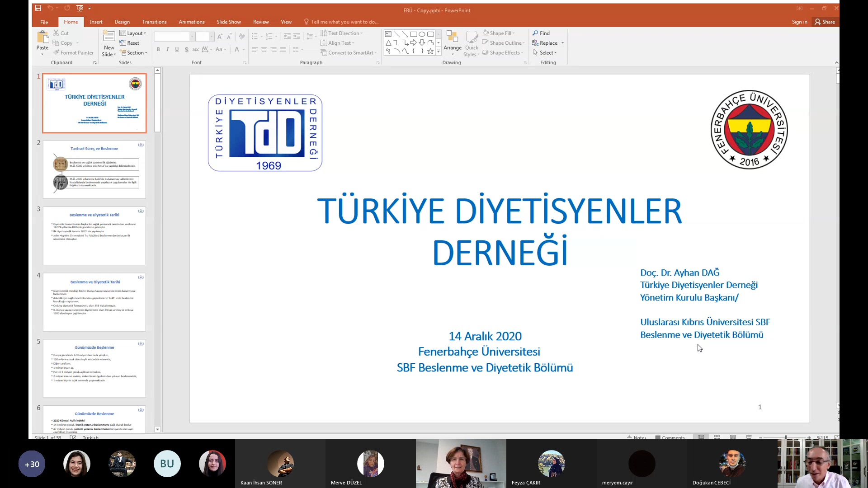Select the 5-point Star shape
The image size is (868, 488).
pos(430,51)
